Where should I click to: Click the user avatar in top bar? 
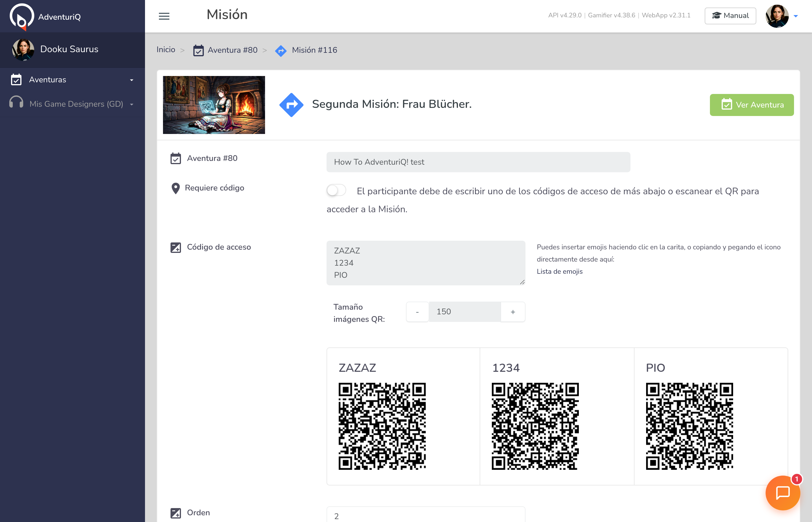tap(777, 16)
